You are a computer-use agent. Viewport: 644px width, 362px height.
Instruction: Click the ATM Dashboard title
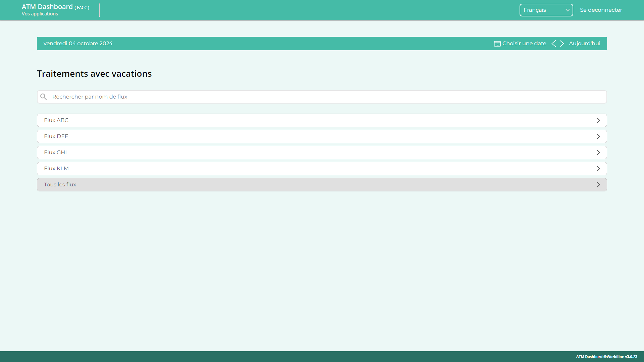pyautogui.click(x=47, y=7)
